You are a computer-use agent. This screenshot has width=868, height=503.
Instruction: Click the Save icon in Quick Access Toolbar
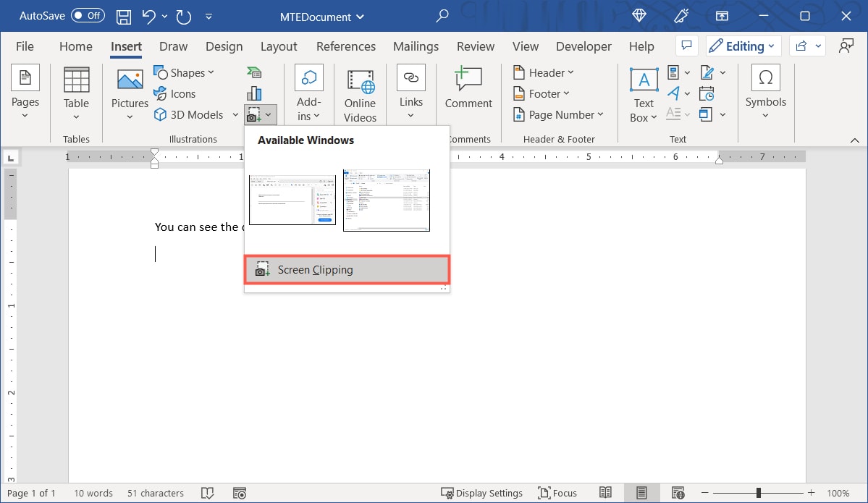point(123,16)
